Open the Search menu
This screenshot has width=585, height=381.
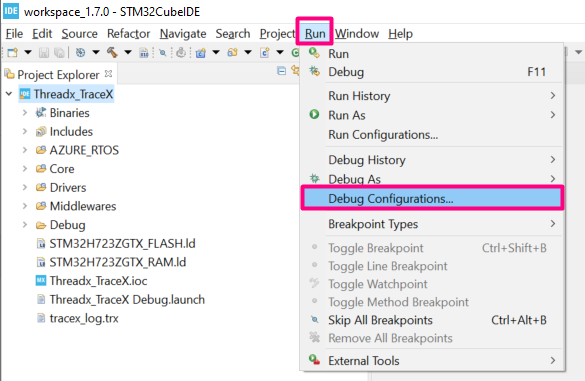(233, 34)
